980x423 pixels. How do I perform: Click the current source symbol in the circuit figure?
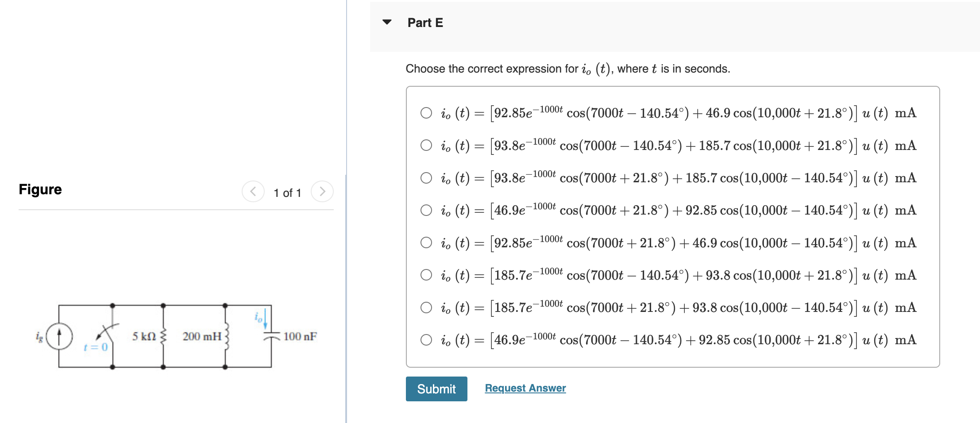pos(59,337)
